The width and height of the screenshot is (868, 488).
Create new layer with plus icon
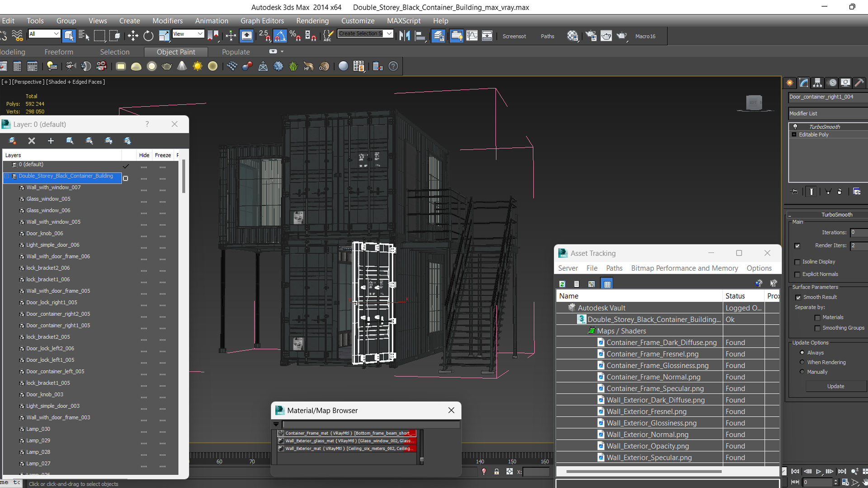pos(51,141)
